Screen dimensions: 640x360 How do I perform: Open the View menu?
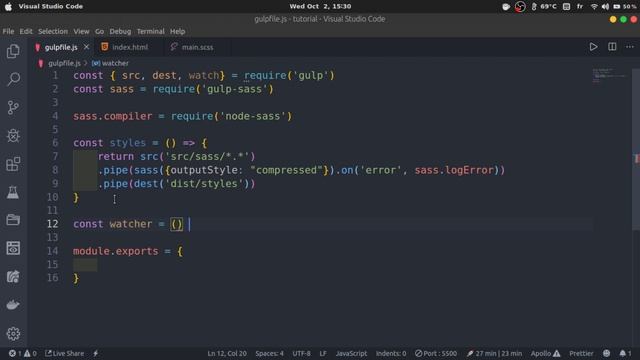coord(81,31)
